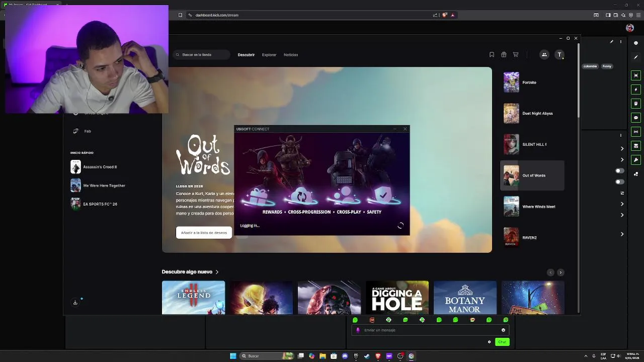Click the Brave shields icon in the address bar
The image size is (644, 362).
pos(445,15)
